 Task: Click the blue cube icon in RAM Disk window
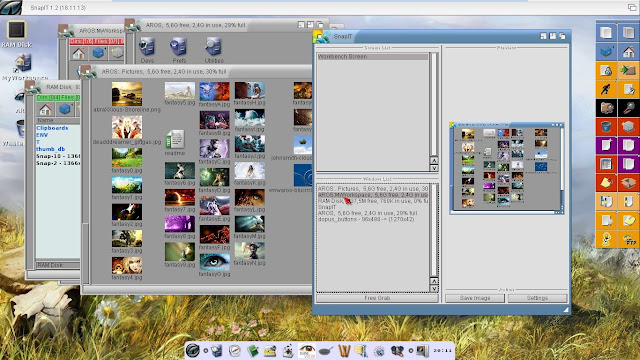pos(64,109)
